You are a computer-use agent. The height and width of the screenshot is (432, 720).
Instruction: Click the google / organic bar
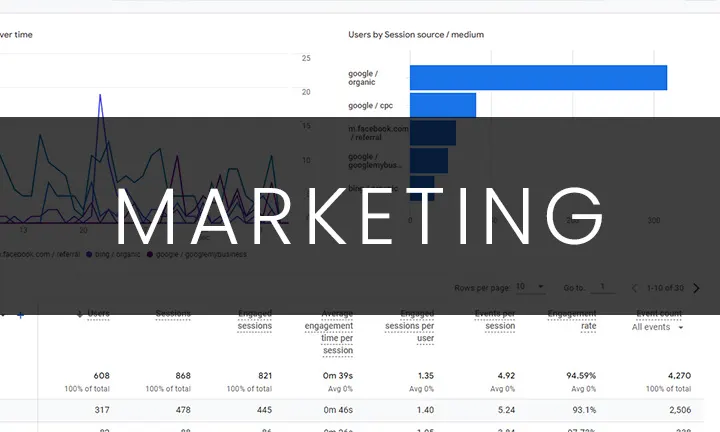[x=537, y=77]
